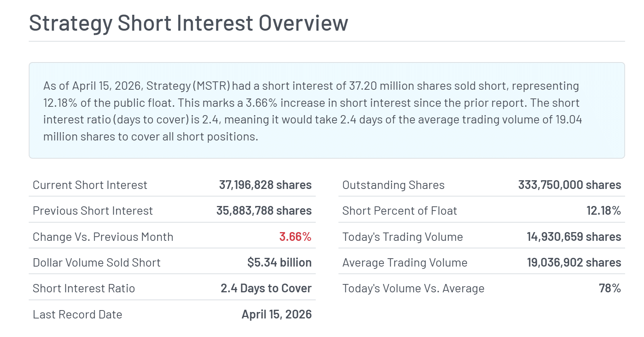The height and width of the screenshot is (337, 644).
Task: Select the 'Average Trading Volume' label
Action: (405, 262)
